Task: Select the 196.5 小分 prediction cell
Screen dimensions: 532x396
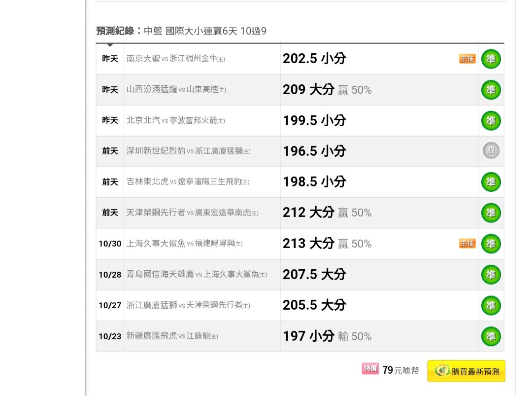Action: (379, 151)
